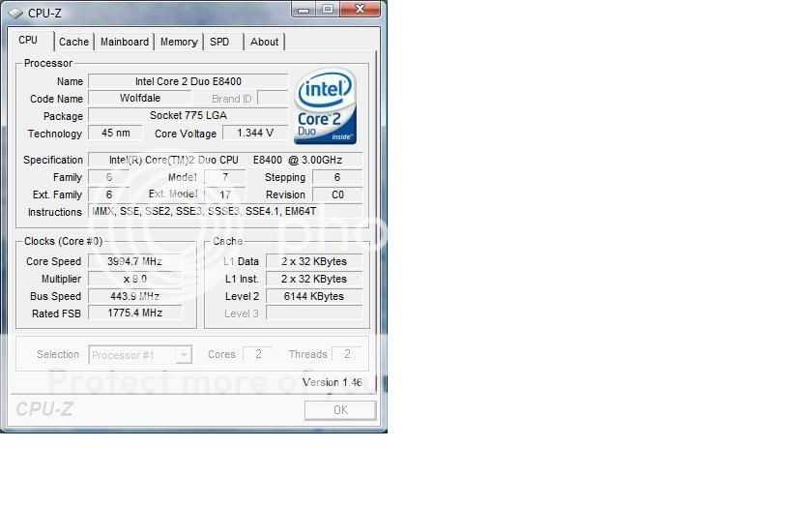Image resolution: width=812 pixels, height=508 pixels.
Task: Click the Level 2 cache value field
Action: point(314,296)
